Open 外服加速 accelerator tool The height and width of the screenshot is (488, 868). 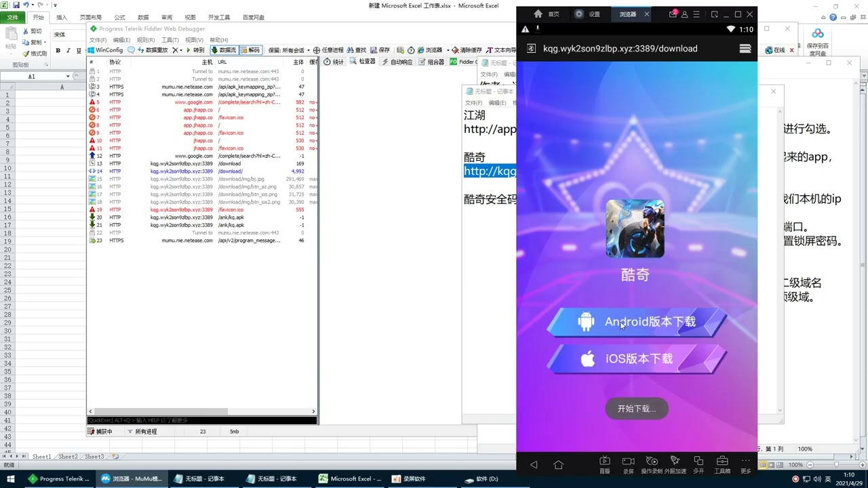click(675, 465)
